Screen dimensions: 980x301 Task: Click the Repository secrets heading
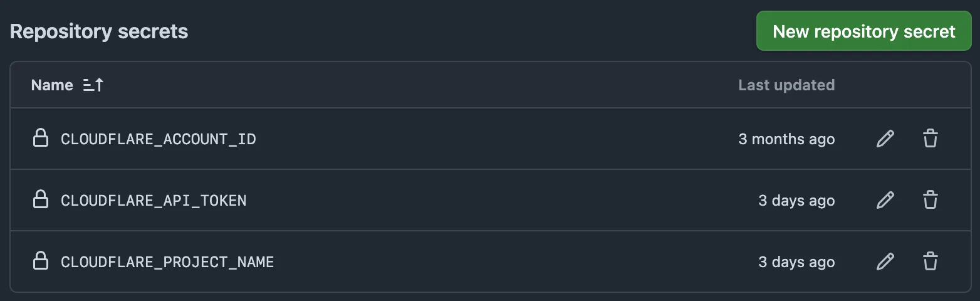(x=99, y=31)
